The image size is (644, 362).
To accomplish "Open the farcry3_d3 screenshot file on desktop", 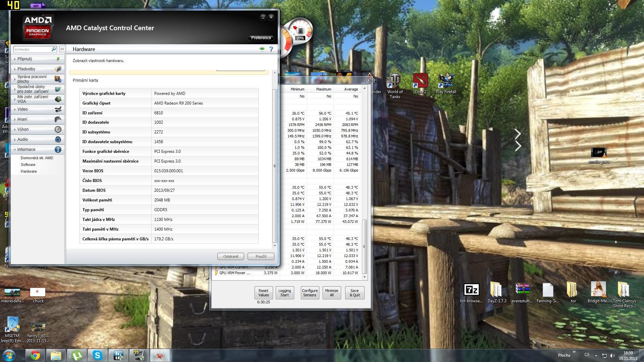I will coord(38,332).
